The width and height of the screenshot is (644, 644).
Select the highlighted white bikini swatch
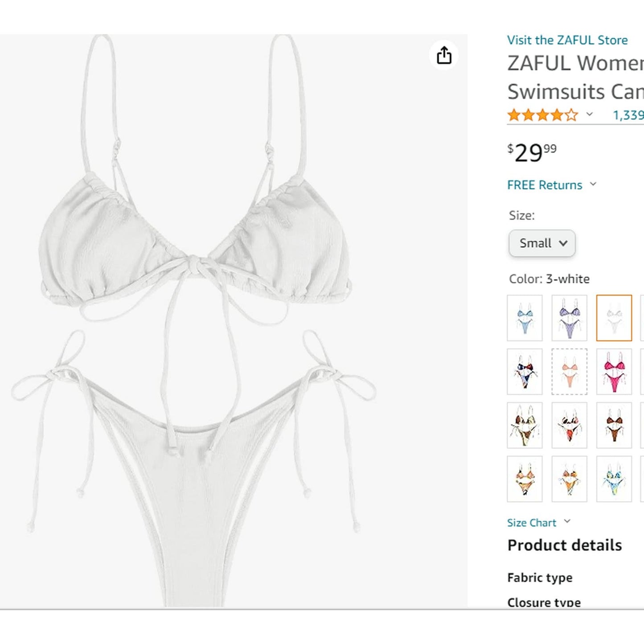(614, 318)
